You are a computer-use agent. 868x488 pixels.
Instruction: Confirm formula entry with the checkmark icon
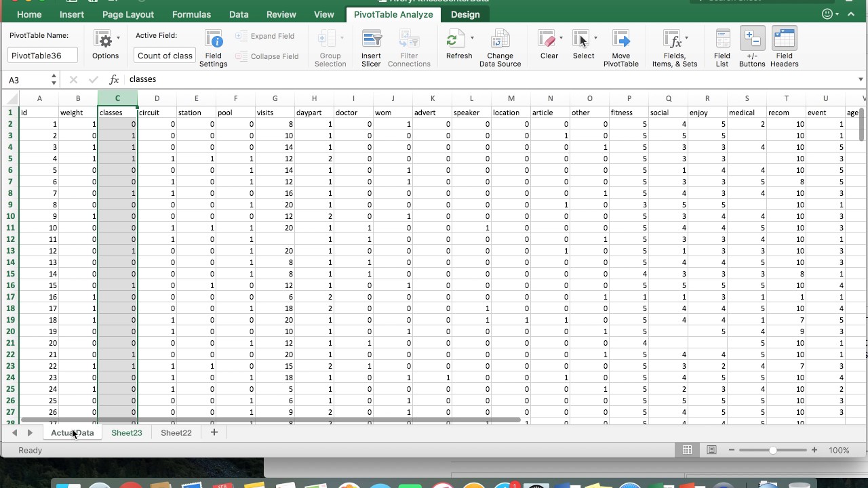click(94, 79)
